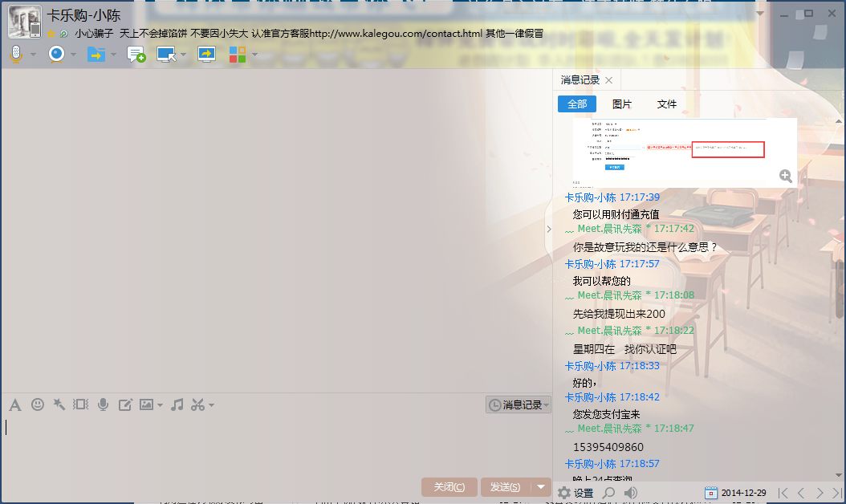Expand the apps grid dropdown arrow

tap(255, 55)
